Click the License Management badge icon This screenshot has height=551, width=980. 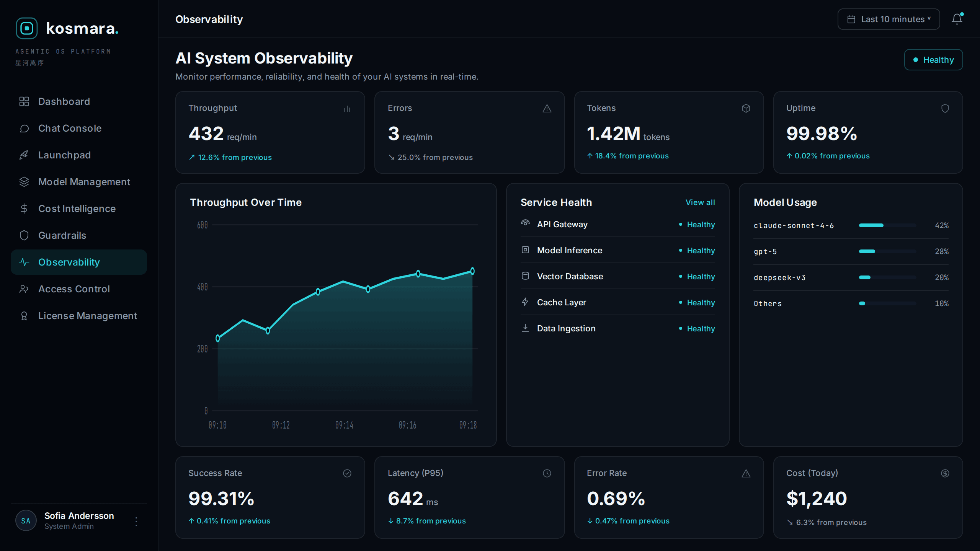pos(24,316)
